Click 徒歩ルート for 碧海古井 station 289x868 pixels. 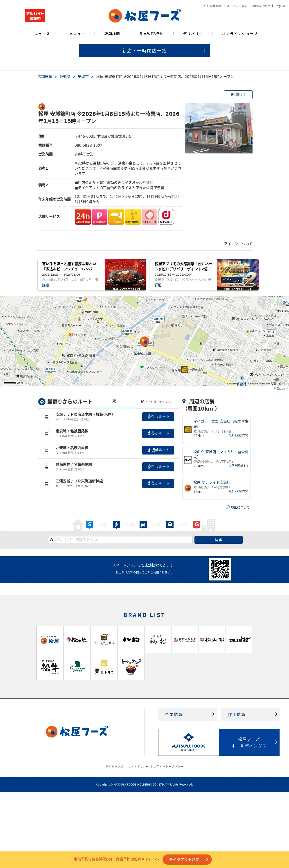pyautogui.click(x=158, y=467)
